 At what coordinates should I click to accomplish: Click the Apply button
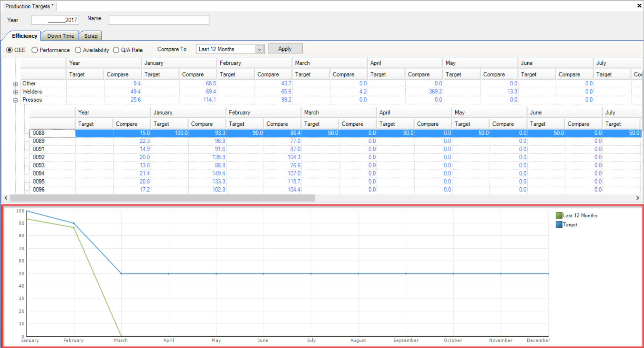pyautogui.click(x=285, y=49)
